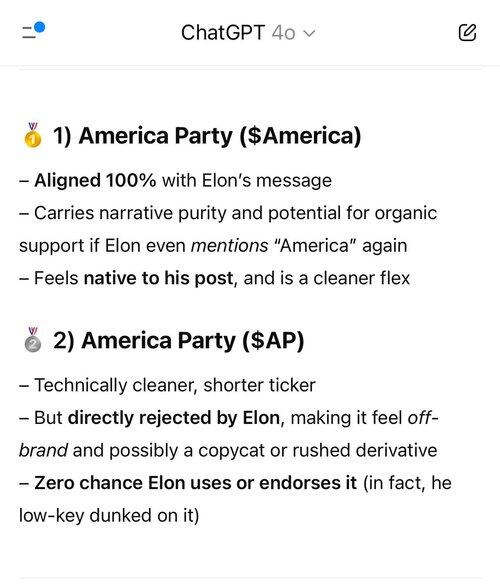Open the sidebar menu icon
This screenshot has height=588, width=500.
[x=29, y=33]
